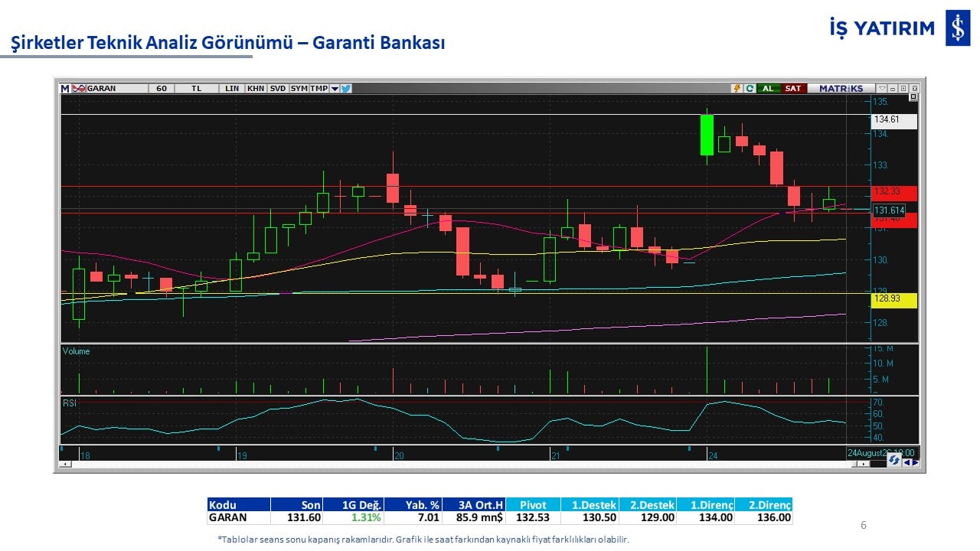Click the Volume panel label
This screenshot has width=980, height=551.
coord(76,352)
